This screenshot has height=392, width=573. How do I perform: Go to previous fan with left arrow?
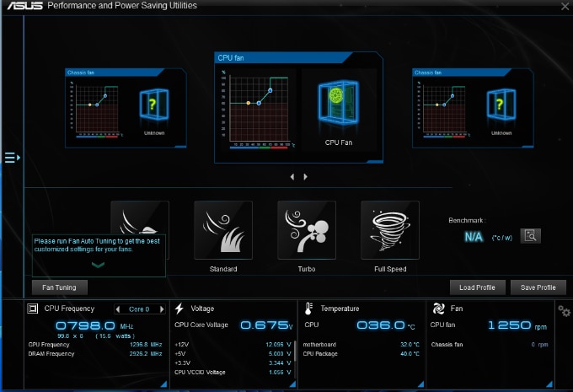(x=292, y=177)
